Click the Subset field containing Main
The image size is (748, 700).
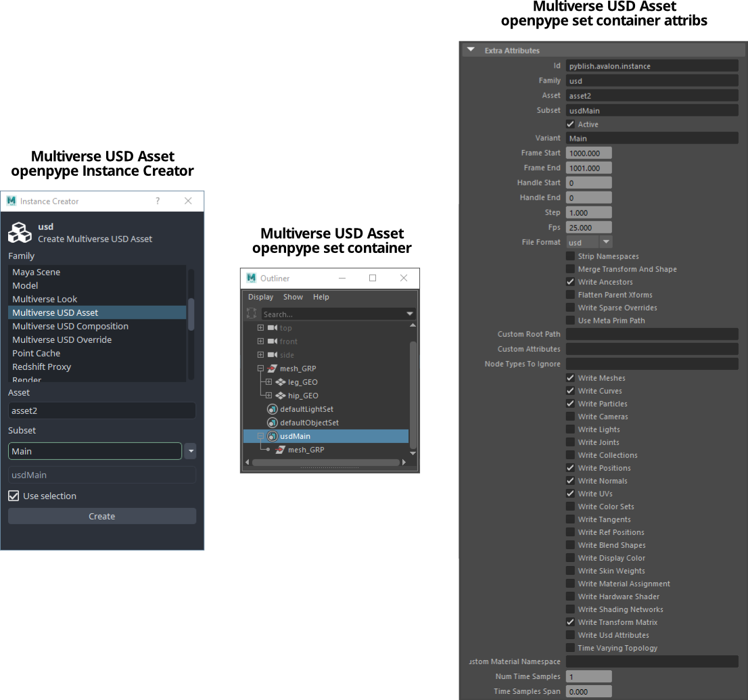coord(95,451)
